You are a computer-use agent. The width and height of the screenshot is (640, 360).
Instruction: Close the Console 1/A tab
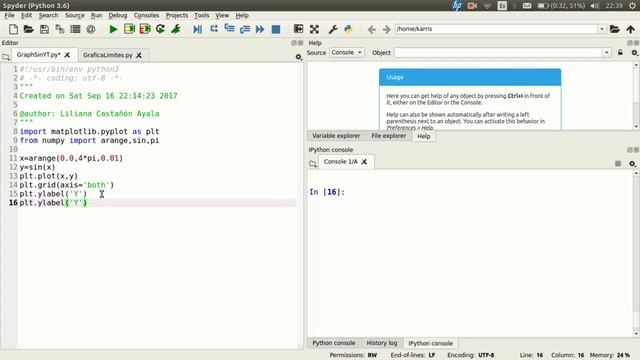[x=364, y=162]
